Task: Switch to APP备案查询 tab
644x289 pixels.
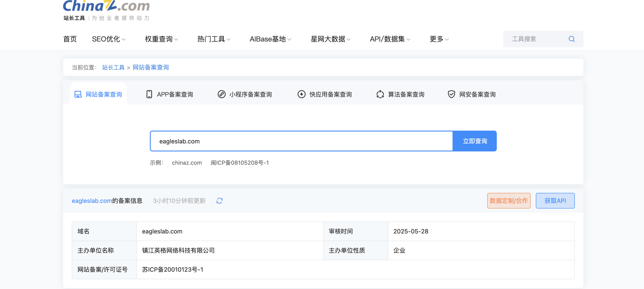Action: pyautogui.click(x=175, y=94)
